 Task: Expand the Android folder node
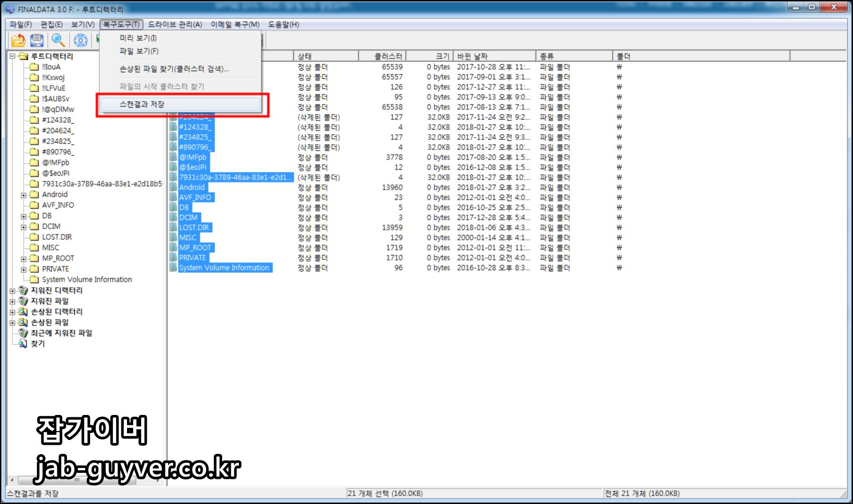(x=24, y=195)
